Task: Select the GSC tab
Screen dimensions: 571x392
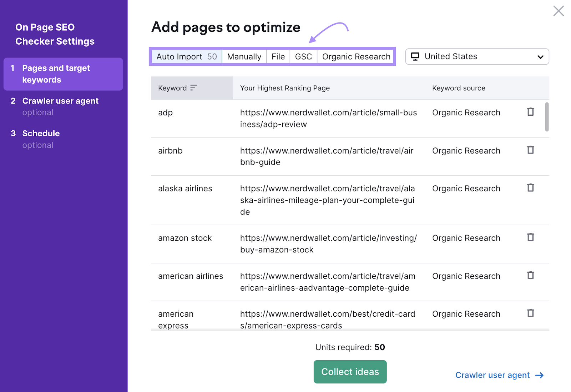Action: click(x=303, y=56)
